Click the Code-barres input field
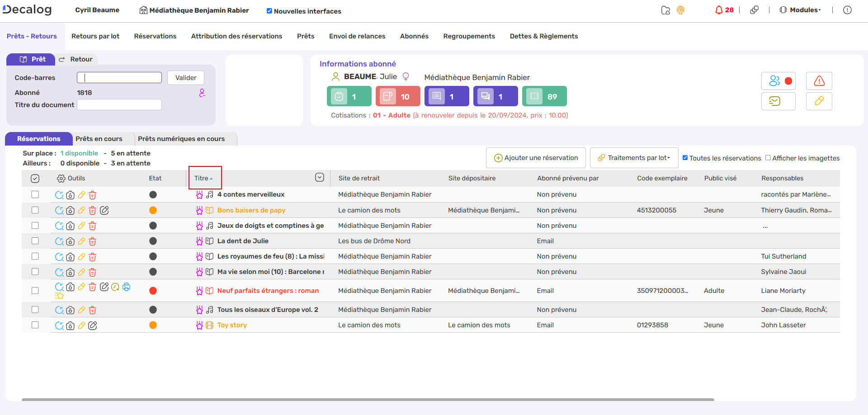Image resolution: width=868 pixels, height=415 pixels. [119, 78]
